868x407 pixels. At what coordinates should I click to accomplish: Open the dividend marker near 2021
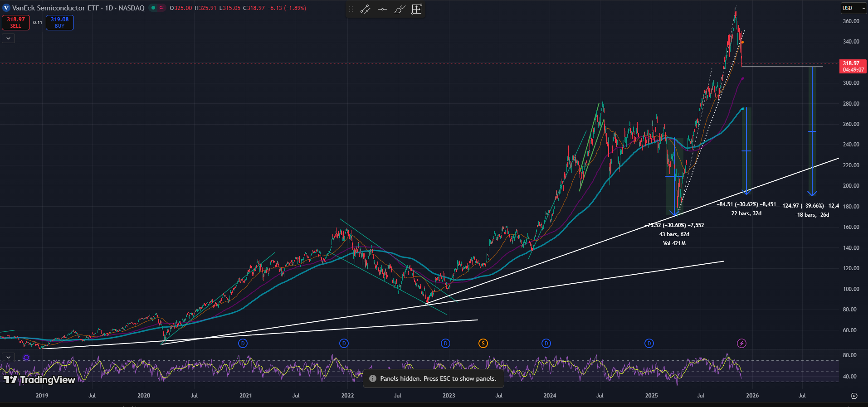(243, 344)
